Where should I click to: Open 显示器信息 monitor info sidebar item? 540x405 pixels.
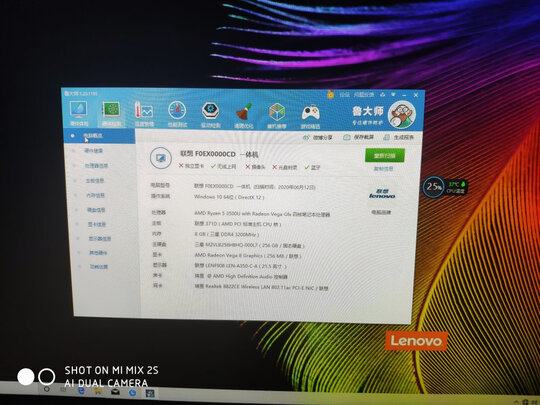(100, 238)
